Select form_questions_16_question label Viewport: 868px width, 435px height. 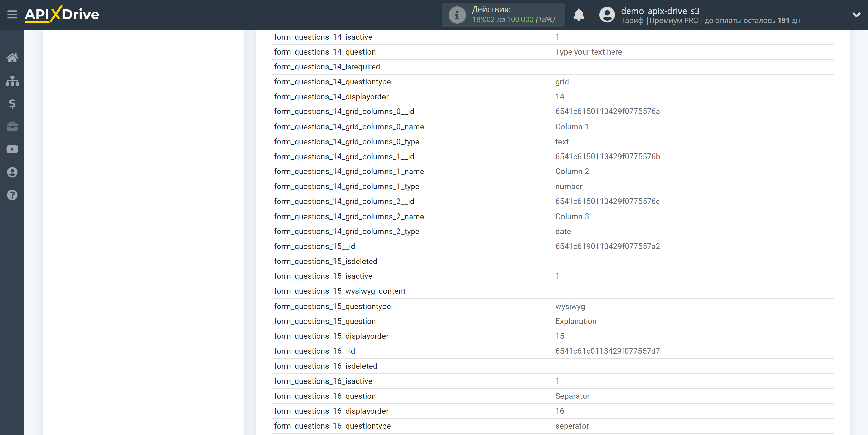pos(325,396)
